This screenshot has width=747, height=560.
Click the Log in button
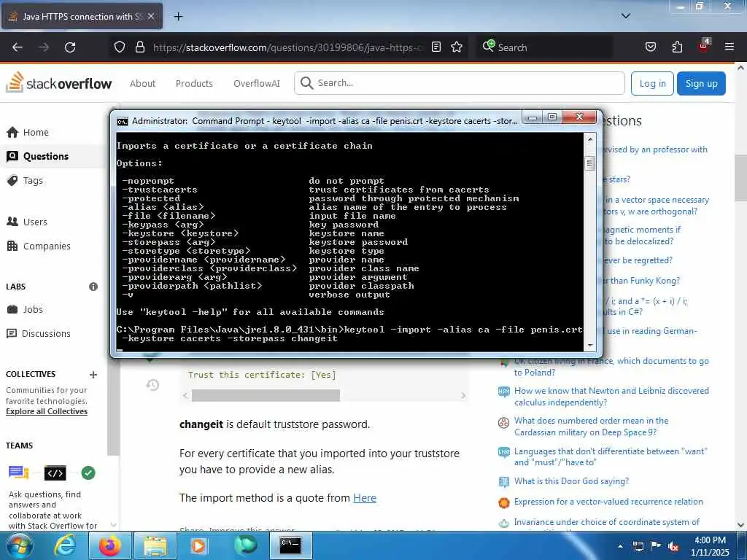pos(652,83)
